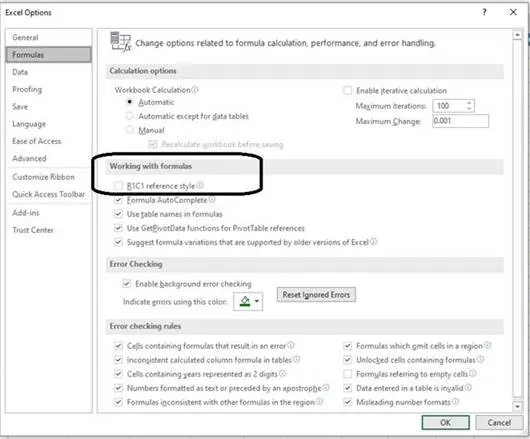Click the OK button
The image size is (530, 439).
coord(445,422)
